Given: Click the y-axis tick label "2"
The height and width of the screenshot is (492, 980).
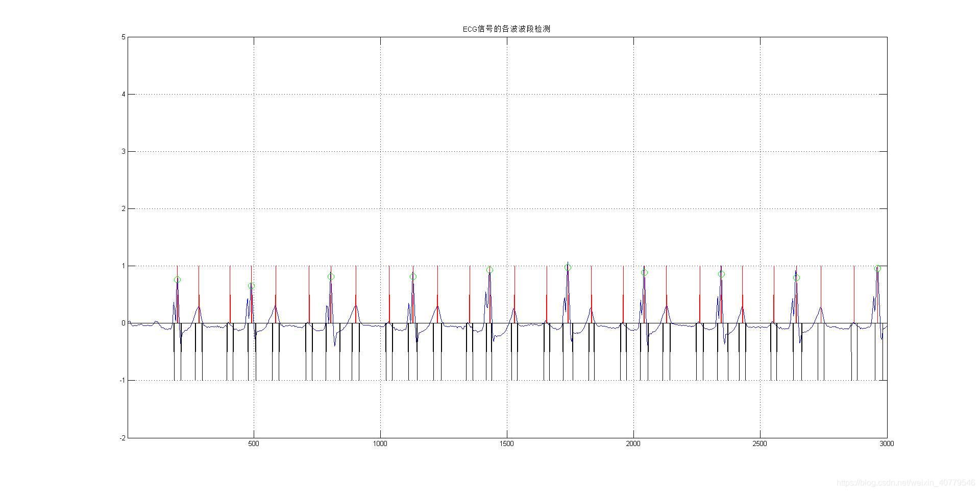Looking at the screenshot, I should point(123,208).
